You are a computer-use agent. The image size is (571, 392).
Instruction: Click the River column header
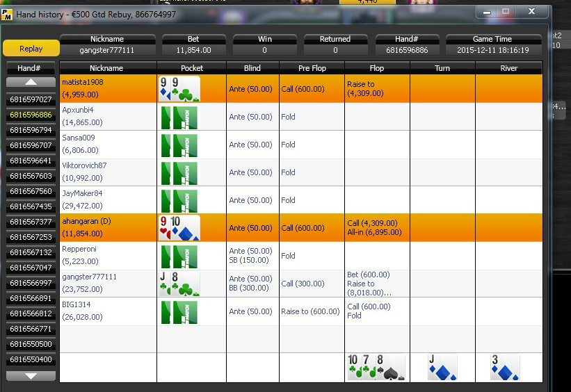point(508,68)
